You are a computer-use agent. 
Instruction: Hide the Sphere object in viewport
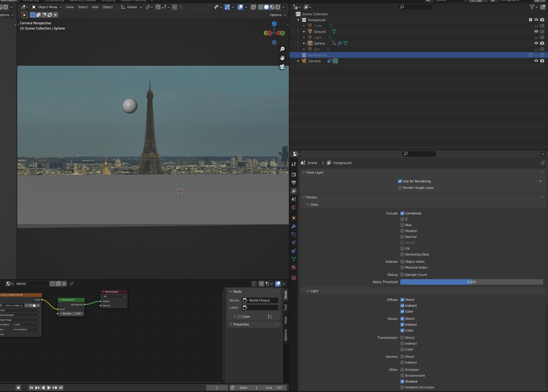click(536, 43)
